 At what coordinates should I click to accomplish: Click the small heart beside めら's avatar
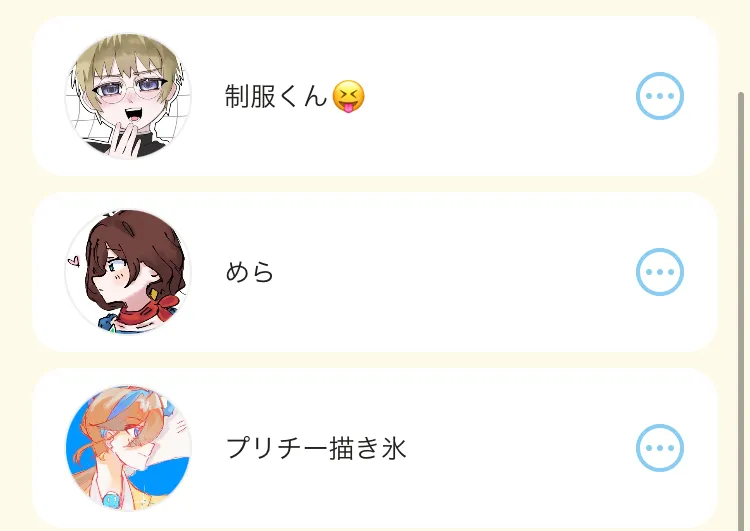(x=73, y=261)
